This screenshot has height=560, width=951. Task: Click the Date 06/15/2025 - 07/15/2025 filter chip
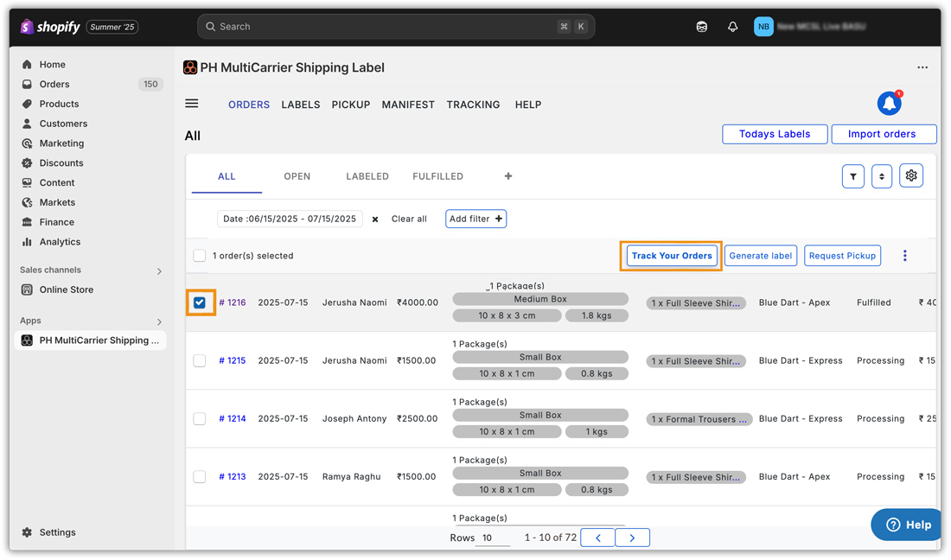click(290, 219)
